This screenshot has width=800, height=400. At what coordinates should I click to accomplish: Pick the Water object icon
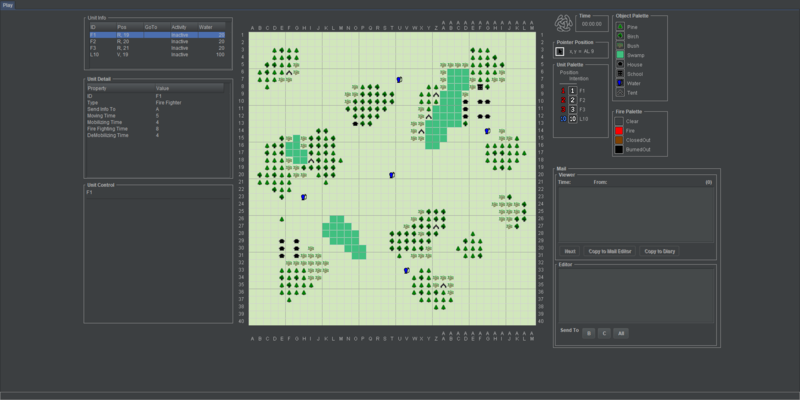[620, 82]
